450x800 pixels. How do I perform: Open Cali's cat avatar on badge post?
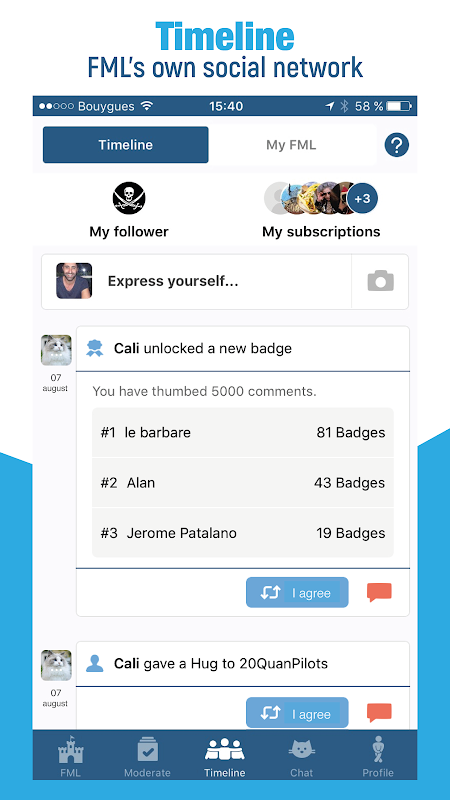56,351
